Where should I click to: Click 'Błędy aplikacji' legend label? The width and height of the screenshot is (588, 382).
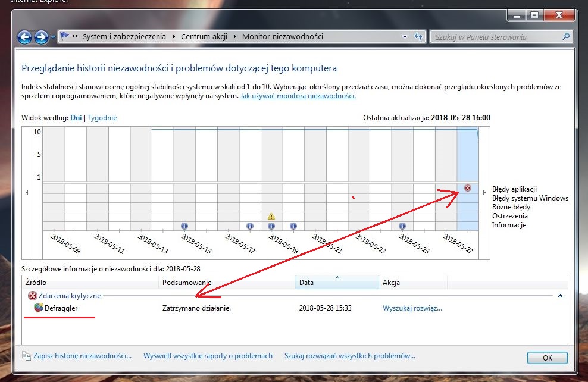click(x=514, y=189)
